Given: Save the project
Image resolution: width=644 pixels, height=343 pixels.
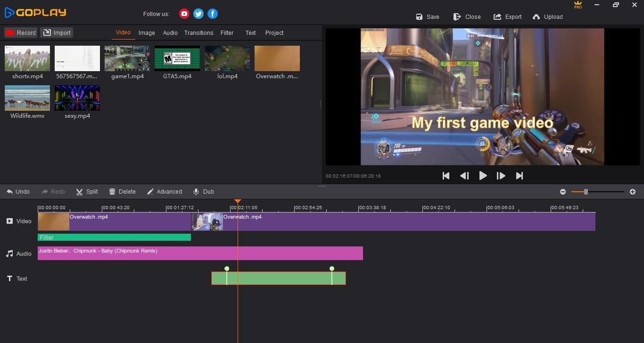Looking at the screenshot, I should [428, 16].
